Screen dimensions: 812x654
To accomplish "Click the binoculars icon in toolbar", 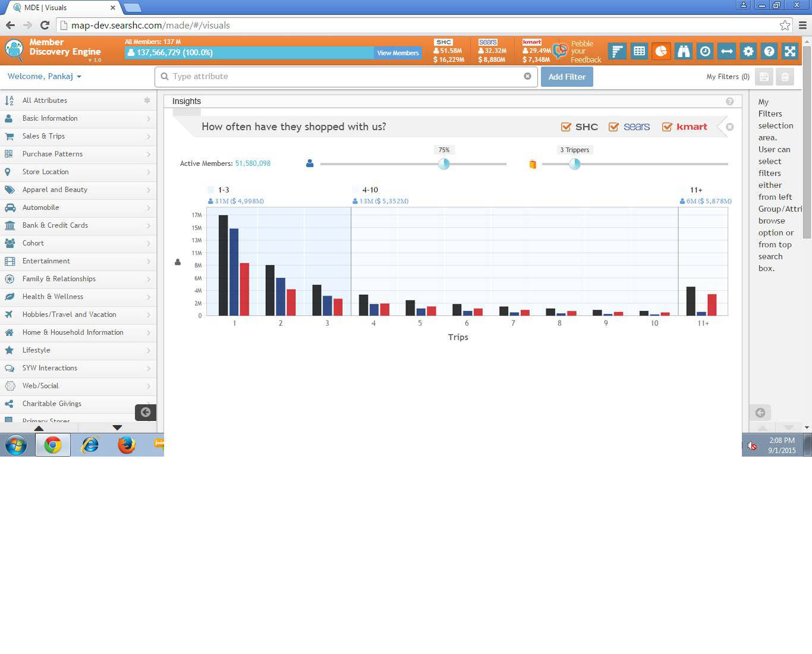I will (683, 52).
